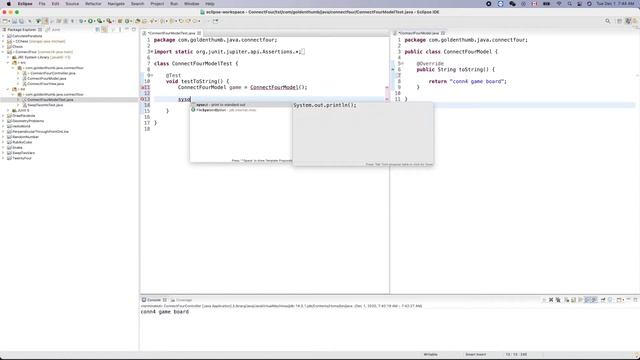Toggle Link with Editor in Package Explorer

104,29
